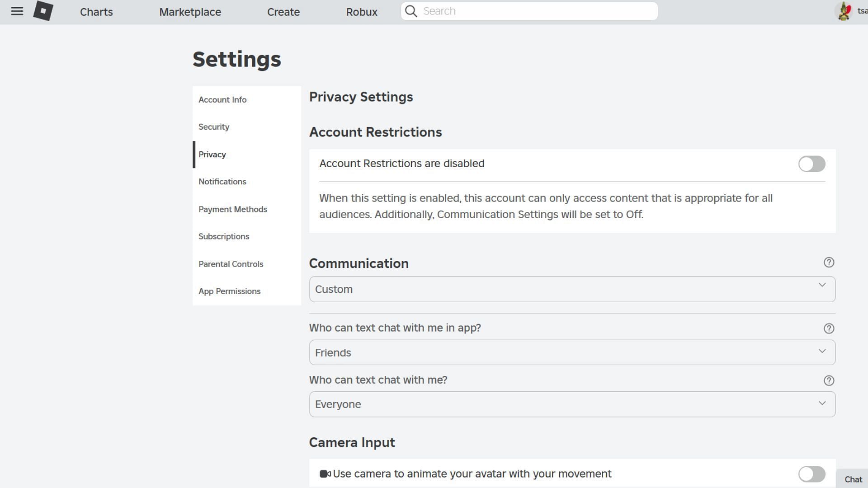Click the 'Who can text chat with me' help icon

(829, 380)
